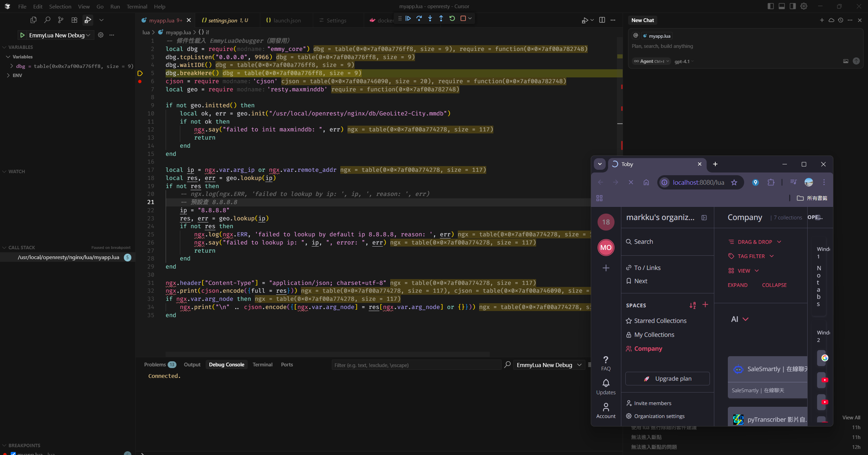Click the Step Over debug icon
868x455 pixels.
click(x=419, y=18)
